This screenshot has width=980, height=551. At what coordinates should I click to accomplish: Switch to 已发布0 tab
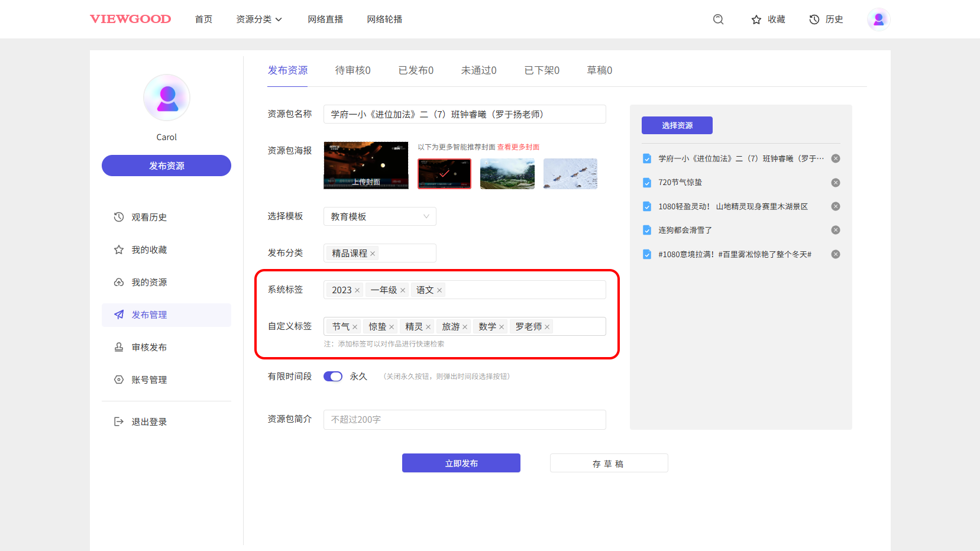point(416,70)
